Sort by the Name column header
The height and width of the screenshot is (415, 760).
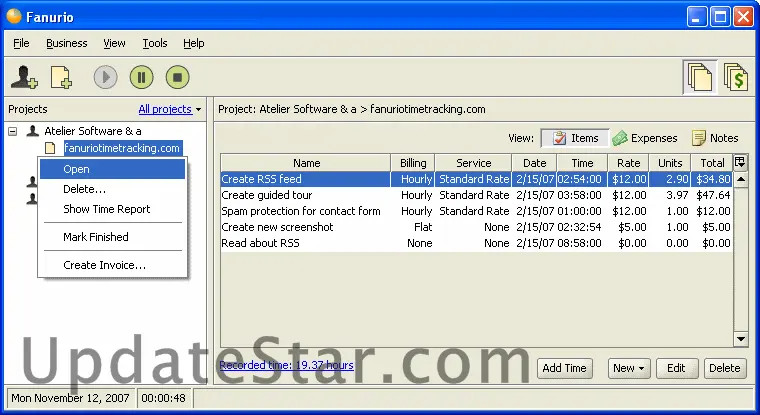(306, 163)
